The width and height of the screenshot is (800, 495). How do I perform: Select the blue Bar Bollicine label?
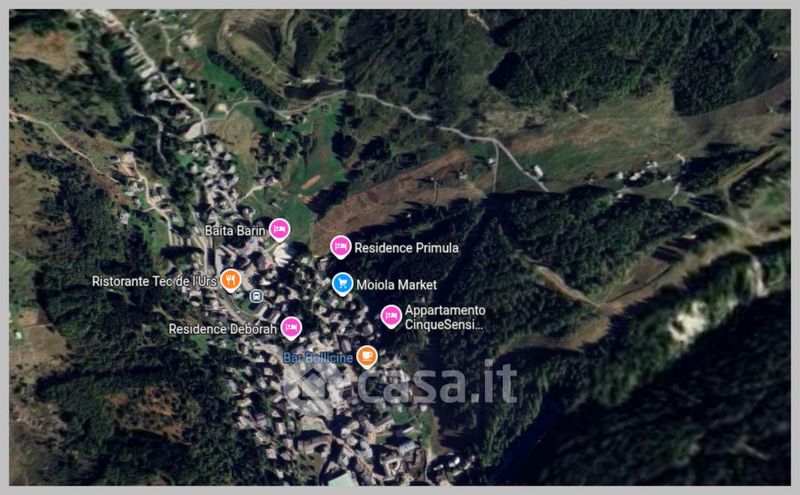pyautogui.click(x=318, y=358)
